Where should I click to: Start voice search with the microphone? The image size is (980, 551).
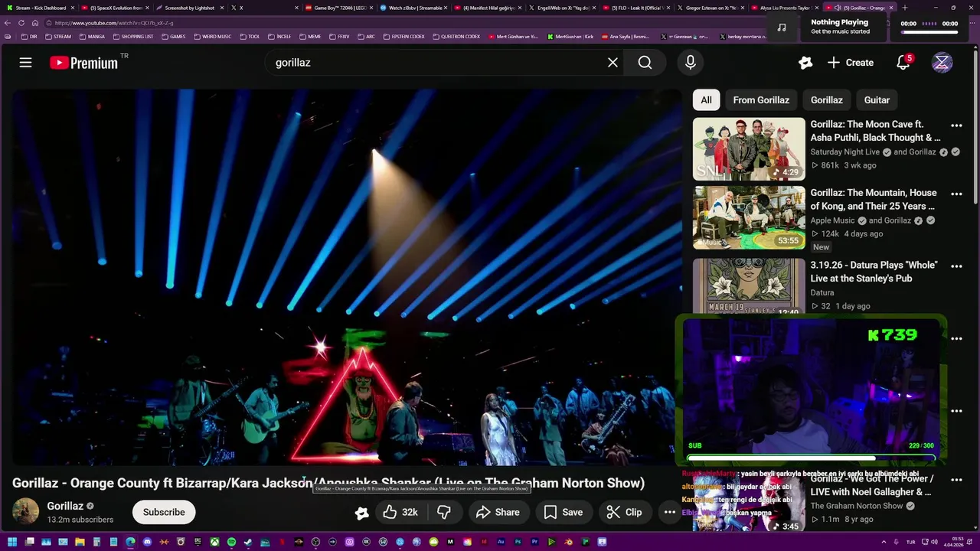click(691, 63)
